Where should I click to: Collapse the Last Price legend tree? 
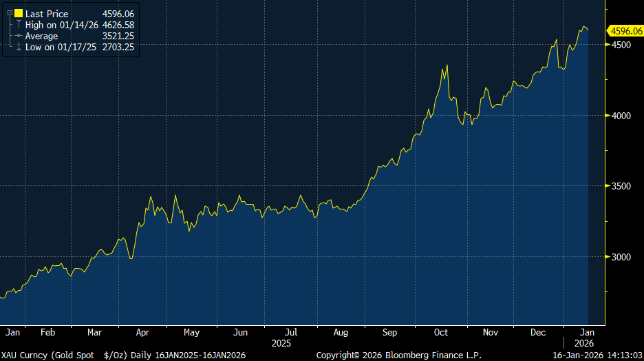pyautogui.click(x=10, y=14)
